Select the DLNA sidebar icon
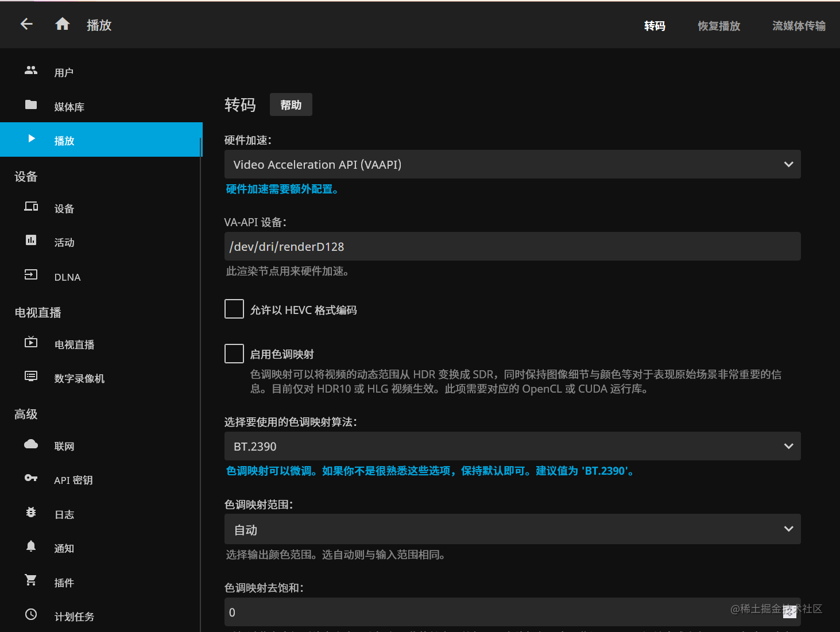Image resolution: width=840 pixels, height=632 pixels. point(31,275)
